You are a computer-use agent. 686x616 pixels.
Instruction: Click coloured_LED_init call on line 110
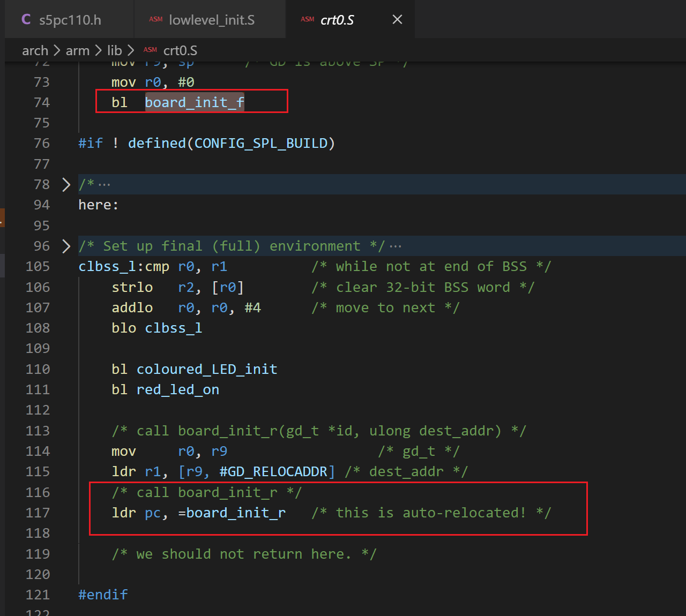click(207, 369)
